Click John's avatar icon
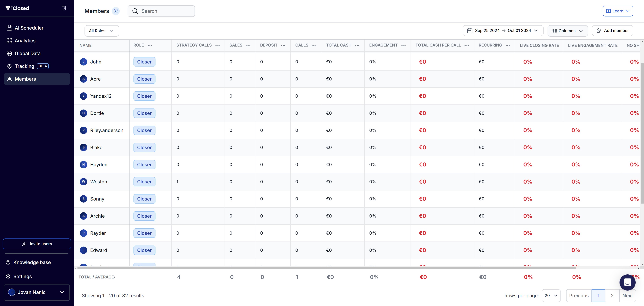Viewport: 644px width, 306px height. 83,62
